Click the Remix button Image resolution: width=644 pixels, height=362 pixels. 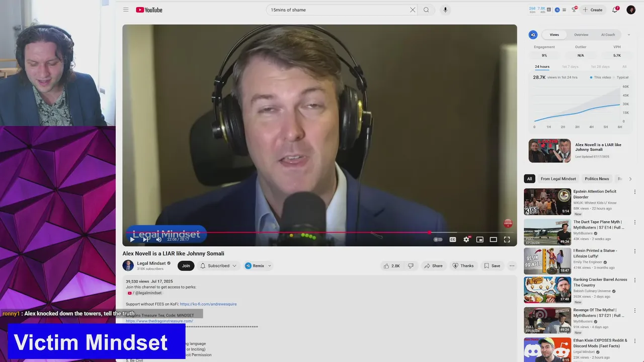click(255, 265)
